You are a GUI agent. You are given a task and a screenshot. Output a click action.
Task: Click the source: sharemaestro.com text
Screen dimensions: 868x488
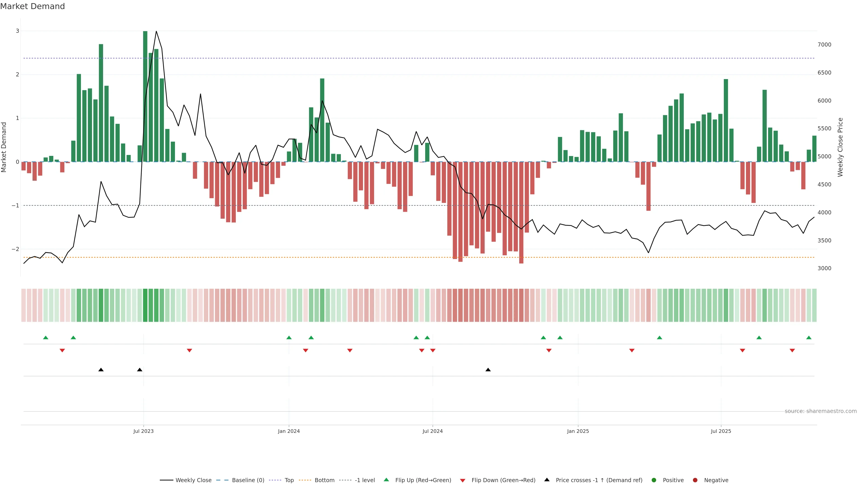pyautogui.click(x=821, y=411)
